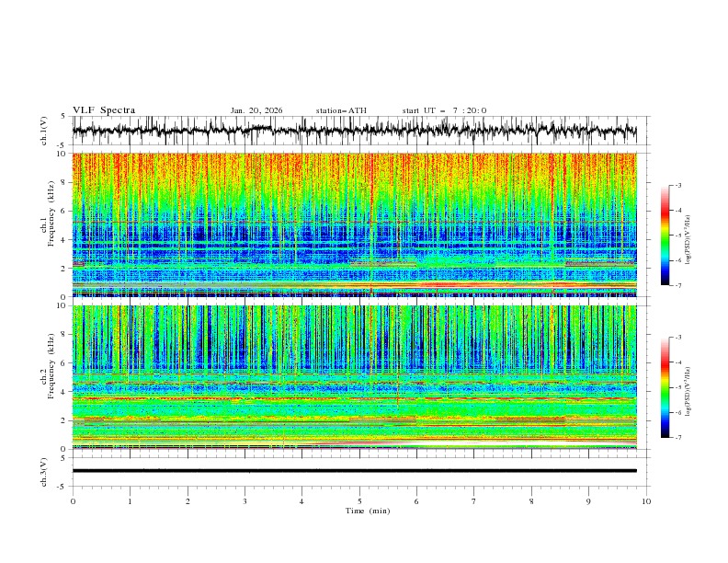Click the "-7" label on ch.2 colorbar
Screen dimensions: 728x563
coord(677,438)
